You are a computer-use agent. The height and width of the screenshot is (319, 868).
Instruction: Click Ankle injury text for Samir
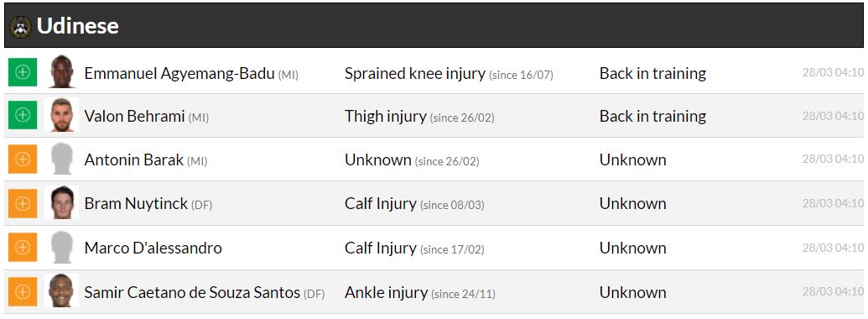tap(386, 292)
